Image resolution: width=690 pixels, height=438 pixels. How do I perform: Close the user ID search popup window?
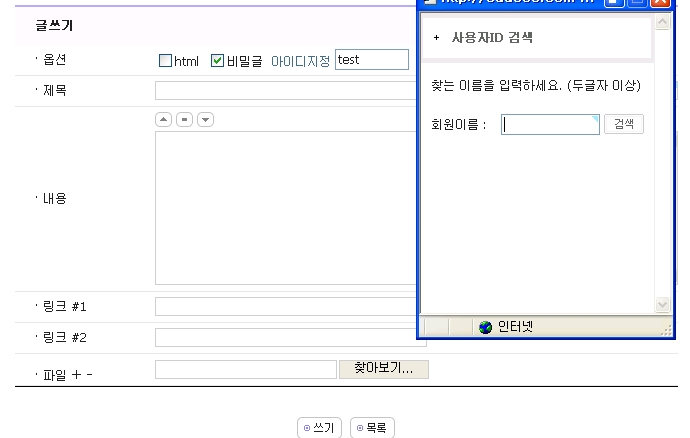tap(660, 3)
